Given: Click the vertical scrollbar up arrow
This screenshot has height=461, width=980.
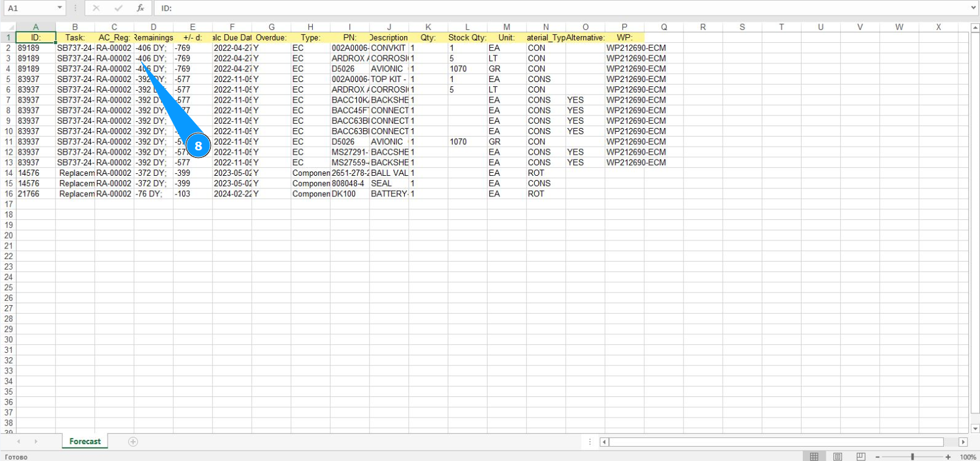Looking at the screenshot, I should tap(975, 28).
